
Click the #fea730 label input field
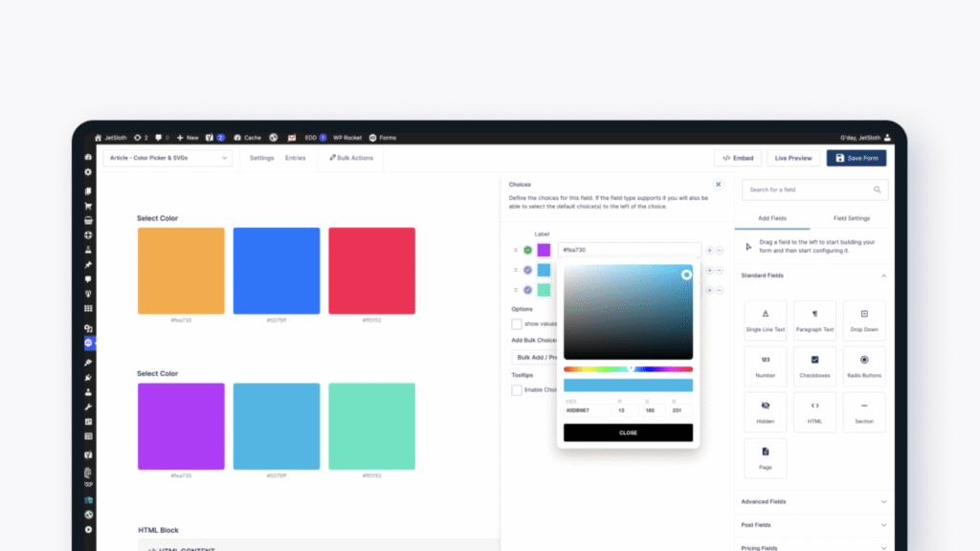[629, 250]
